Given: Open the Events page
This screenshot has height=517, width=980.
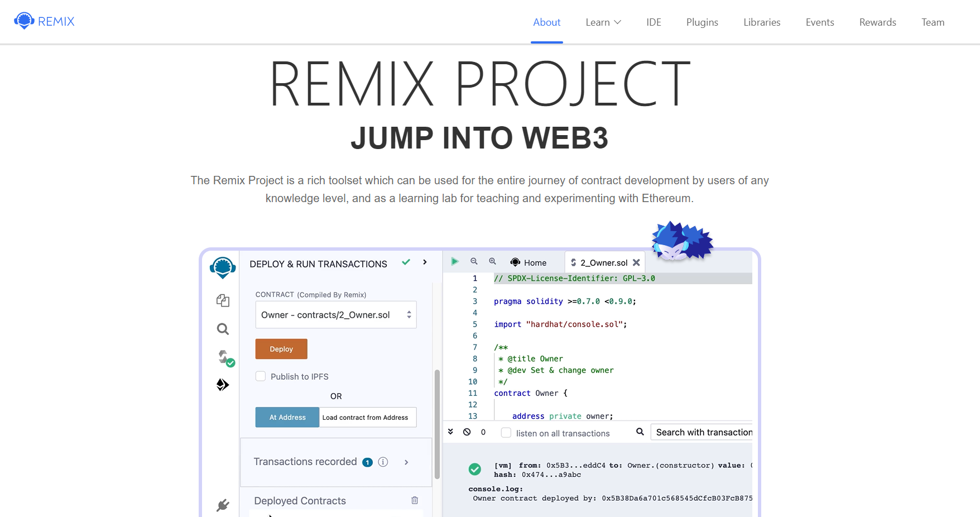Looking at the screenshot, I should click(x=820, y=22).
